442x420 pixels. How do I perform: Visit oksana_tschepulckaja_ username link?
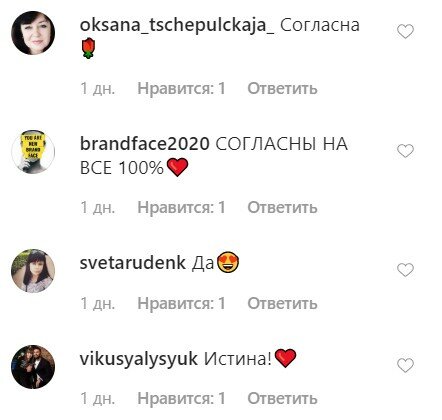(177, 26)
